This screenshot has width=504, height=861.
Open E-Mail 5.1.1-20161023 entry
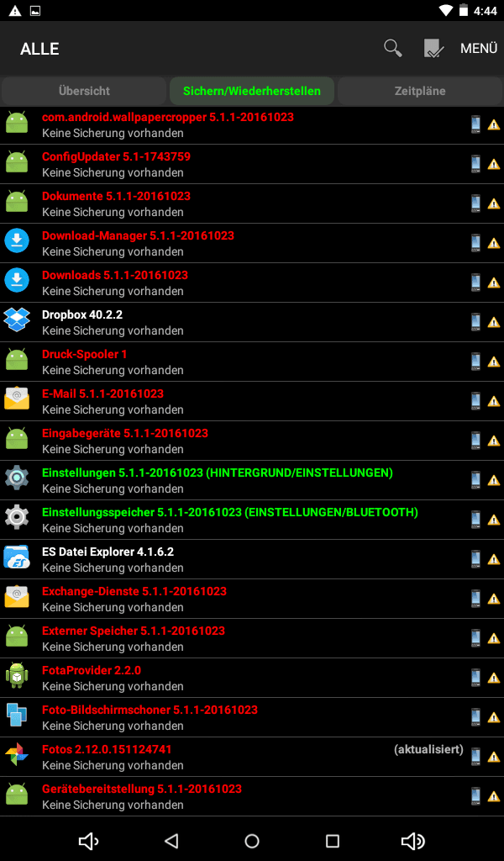coord(252,401)
